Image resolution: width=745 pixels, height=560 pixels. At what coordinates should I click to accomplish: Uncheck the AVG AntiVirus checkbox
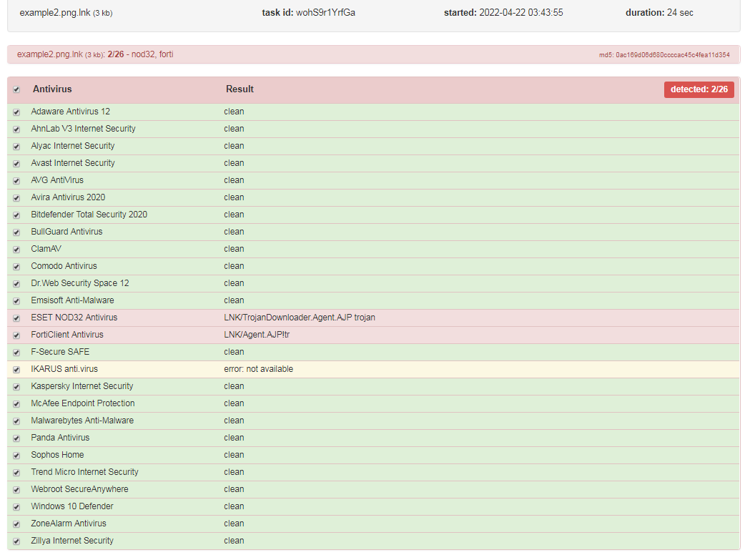coord(16,181)
